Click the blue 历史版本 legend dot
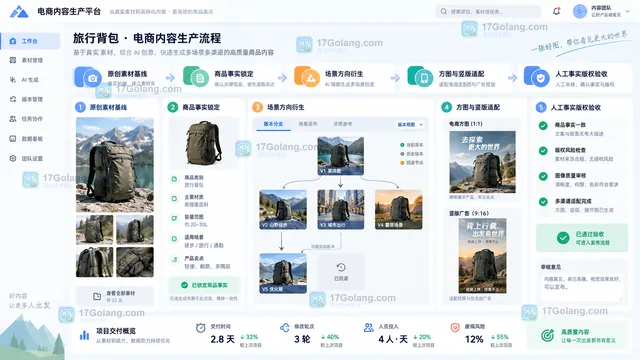The width and height of the screenshot is (640, 360). click(x=402, y=154)
